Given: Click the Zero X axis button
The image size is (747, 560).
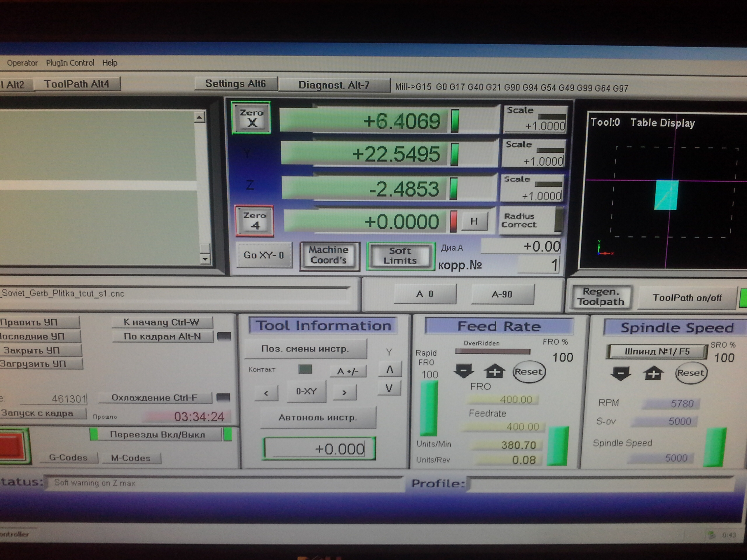Looking at the screenshot, I should click(251, 118).
